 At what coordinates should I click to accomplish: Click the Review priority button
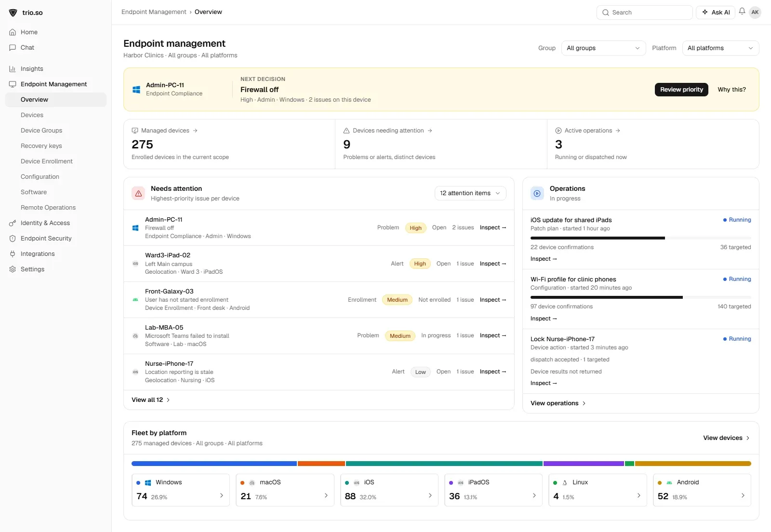(681, 90)
